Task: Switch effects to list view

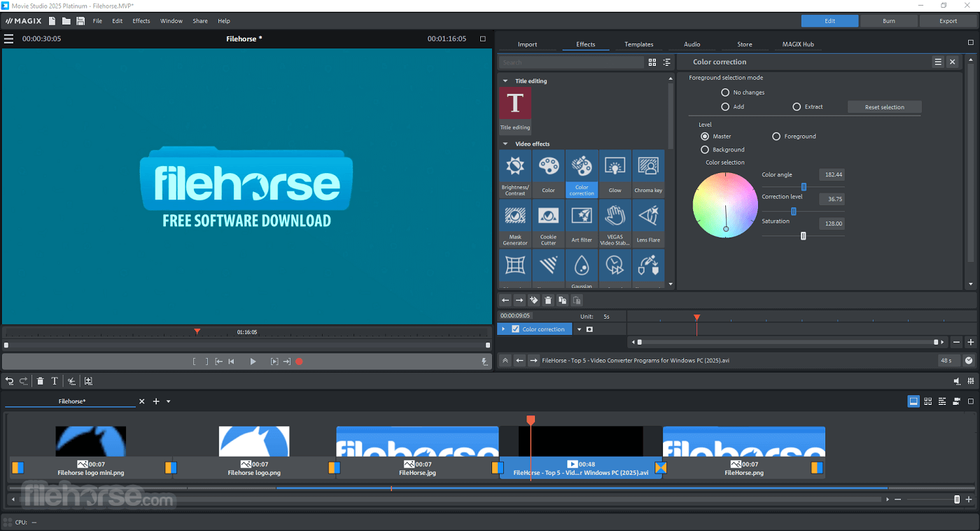Action: pos(666,62)
